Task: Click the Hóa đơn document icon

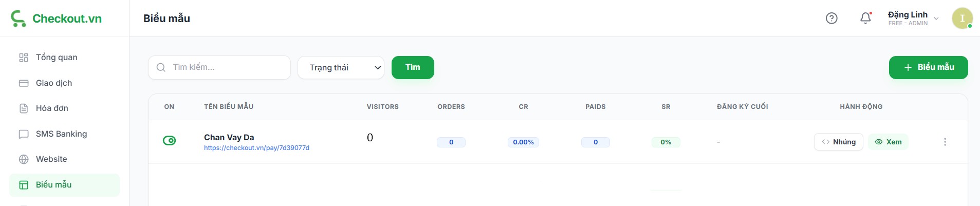Action: (24, 108)
